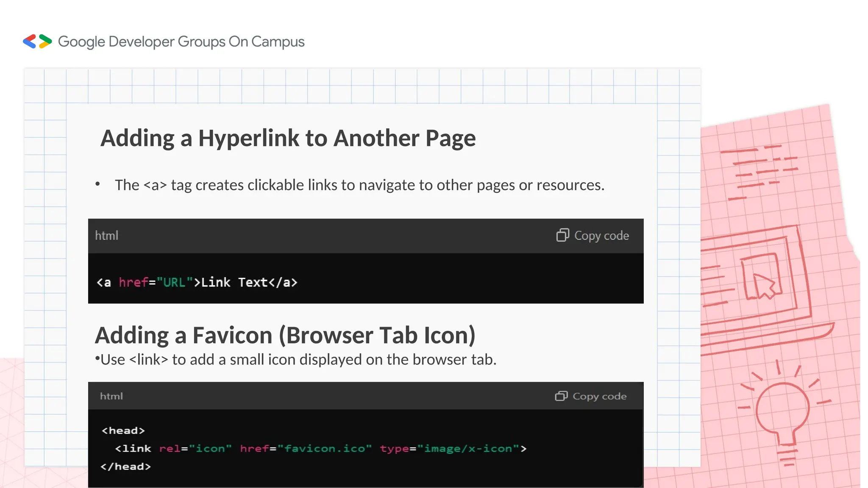
Task: Click the favicon code block's copy icon
Action: (x=561, y=396)
